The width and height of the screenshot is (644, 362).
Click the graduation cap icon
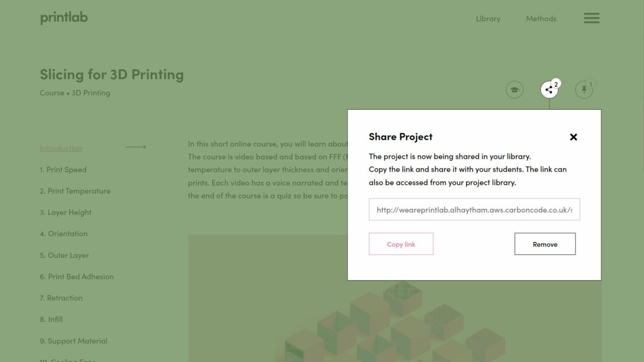coord(514,90)
